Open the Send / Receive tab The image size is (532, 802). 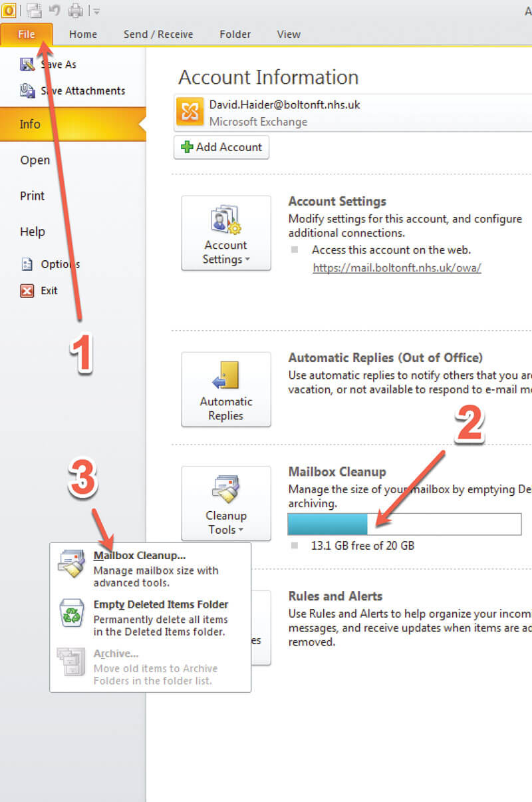pos(158,35)
